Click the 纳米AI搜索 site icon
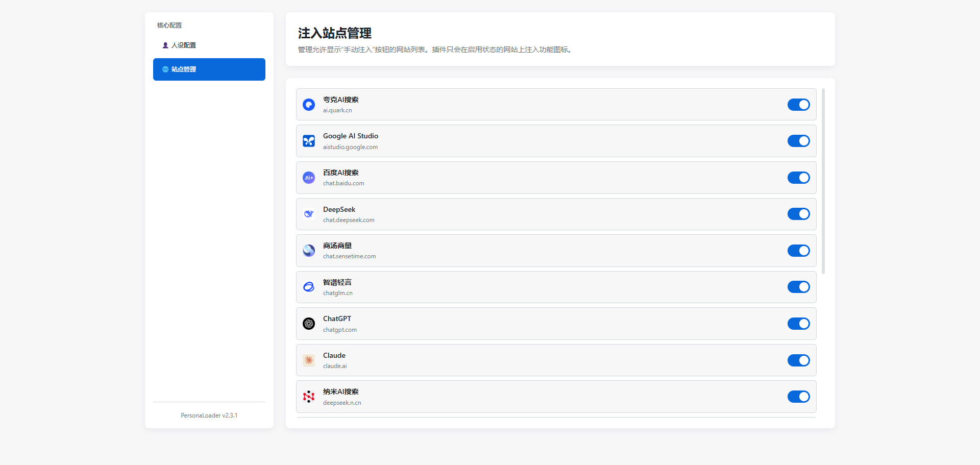The width and height of the screenshot is (980, 465). point(309,397)
